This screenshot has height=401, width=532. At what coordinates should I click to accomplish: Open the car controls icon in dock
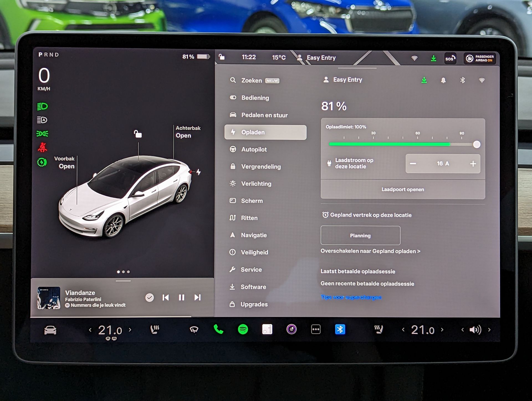pyautogui.click(x=50, y=330)
